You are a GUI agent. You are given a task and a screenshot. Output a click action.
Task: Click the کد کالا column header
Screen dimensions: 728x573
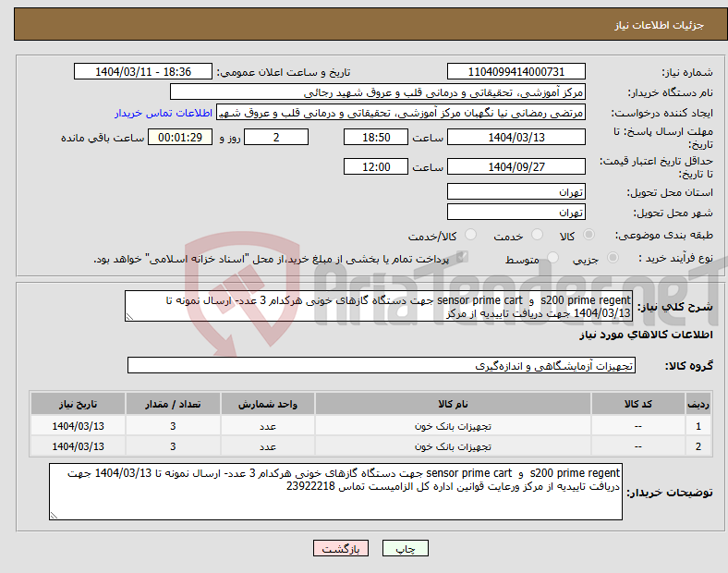pos(638,404)
